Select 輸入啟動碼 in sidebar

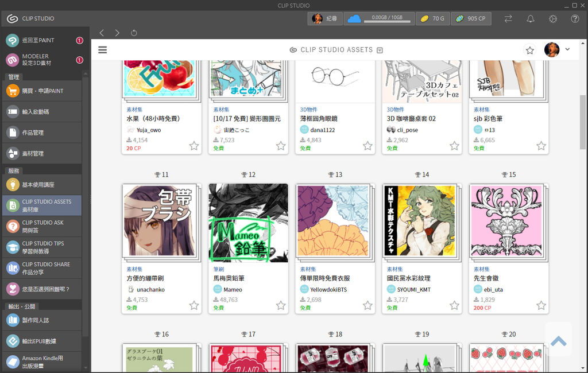42,112
